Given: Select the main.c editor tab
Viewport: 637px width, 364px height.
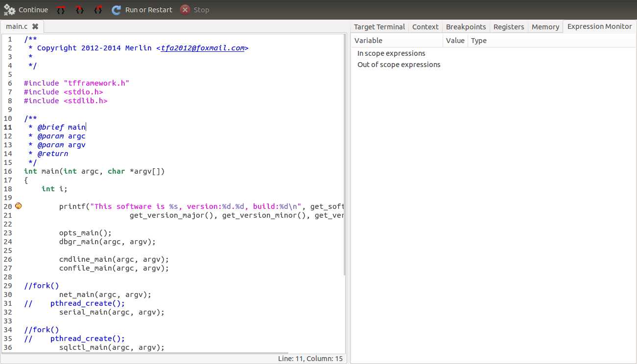Looking at the screenshot, I should (22, 26).
